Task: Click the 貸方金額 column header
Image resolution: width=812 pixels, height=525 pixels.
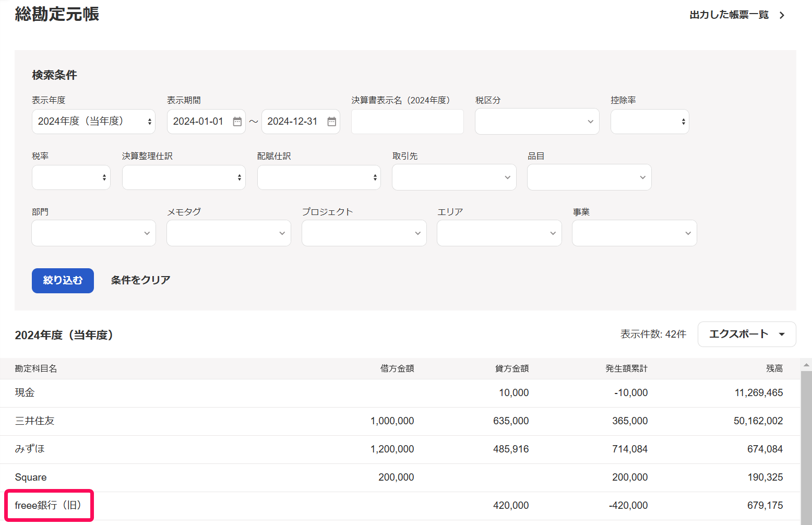Action: [x=512, y=368]
